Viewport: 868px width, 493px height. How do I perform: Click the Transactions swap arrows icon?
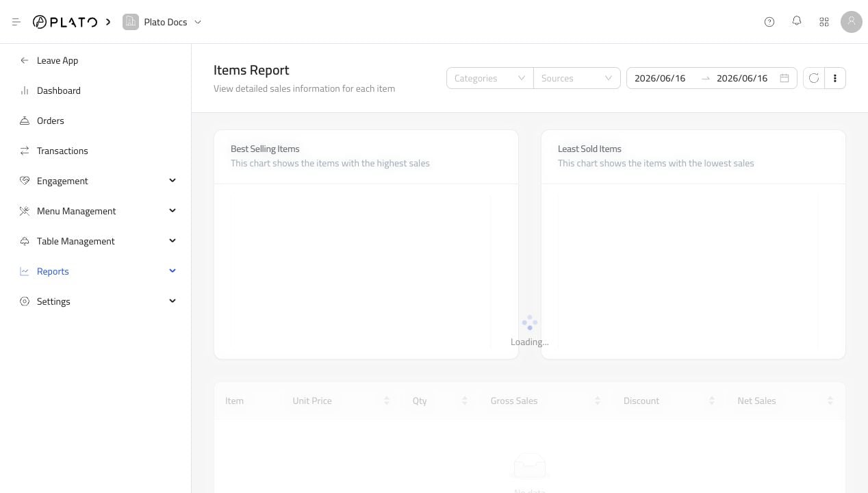pos(25,151)
